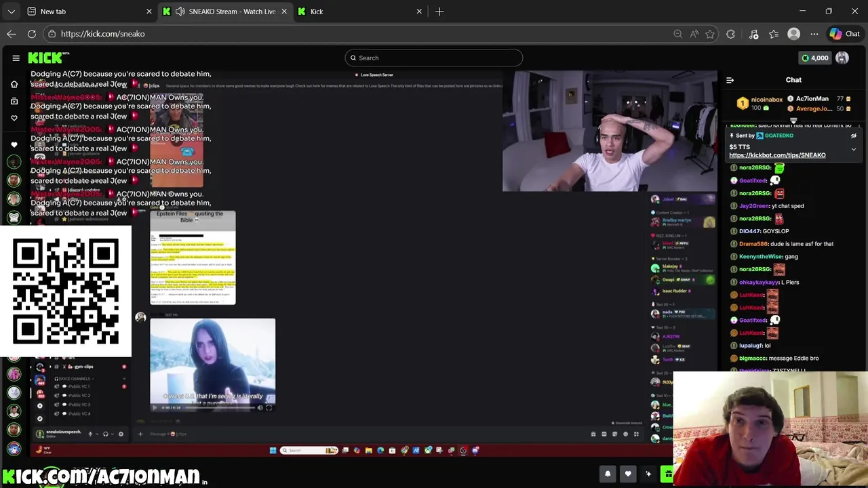Open browser Extensions puzzle icon

point(730,34)
